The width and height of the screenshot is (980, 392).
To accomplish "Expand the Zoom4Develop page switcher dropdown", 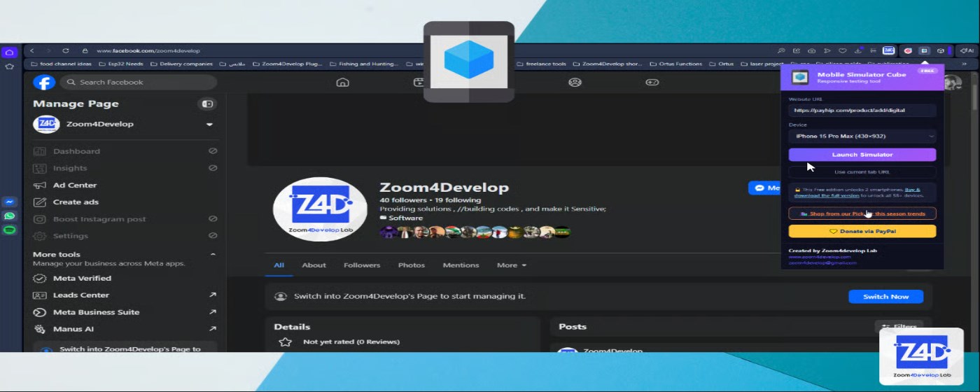I will [209, 125].
